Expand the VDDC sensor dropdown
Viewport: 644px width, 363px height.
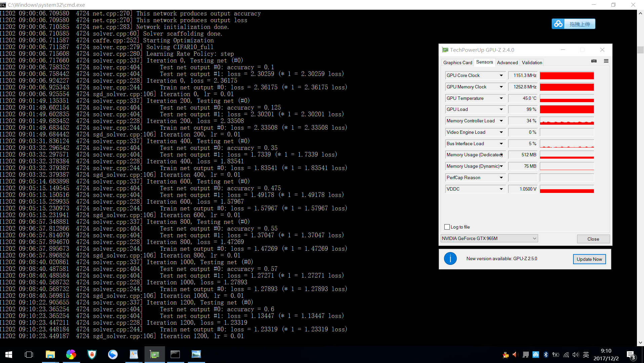pos(501,189)
